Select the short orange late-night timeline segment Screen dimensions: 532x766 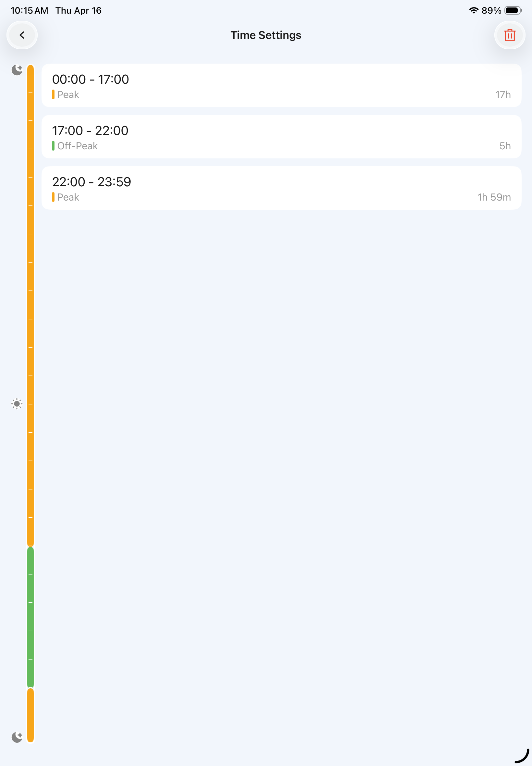(30, 716)
